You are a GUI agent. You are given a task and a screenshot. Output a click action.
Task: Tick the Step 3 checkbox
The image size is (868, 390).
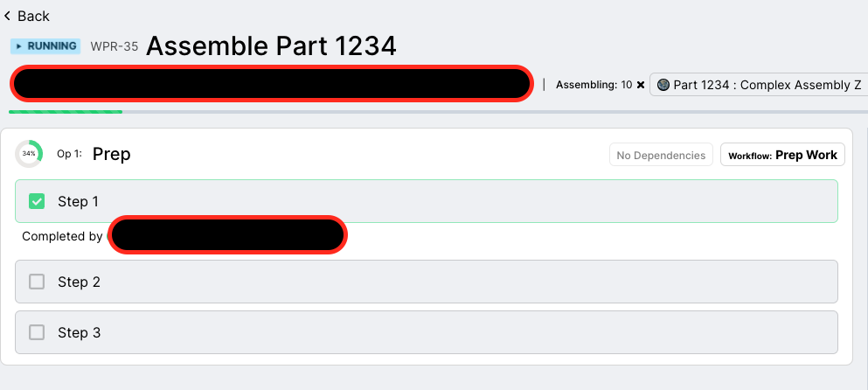point(37,332)
